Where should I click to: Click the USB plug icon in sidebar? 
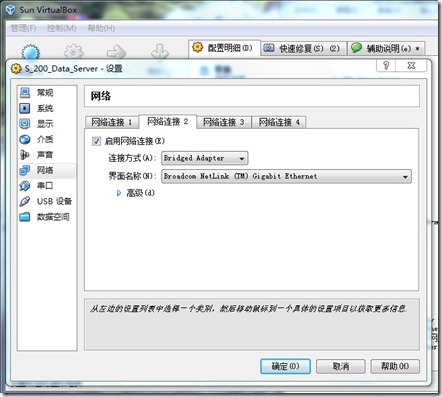pos(25,201)
